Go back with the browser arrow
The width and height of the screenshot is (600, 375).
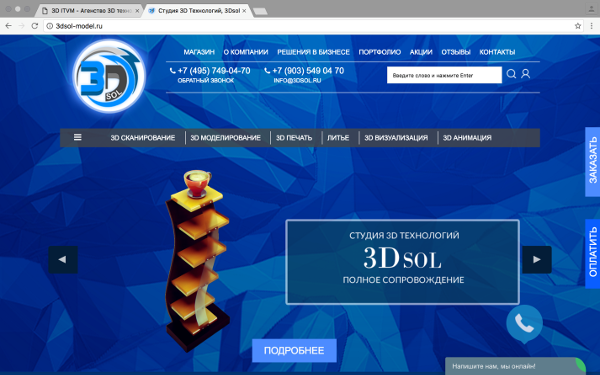[x=8, y=26]
